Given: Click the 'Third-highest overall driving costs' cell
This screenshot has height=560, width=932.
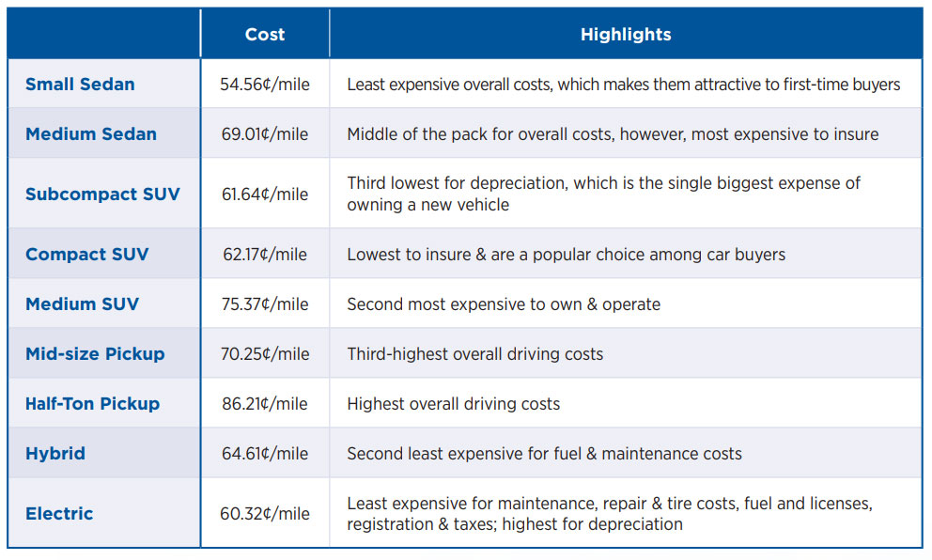Looking at the screenshot, I should pyautogui.click(x=474, y=354).
